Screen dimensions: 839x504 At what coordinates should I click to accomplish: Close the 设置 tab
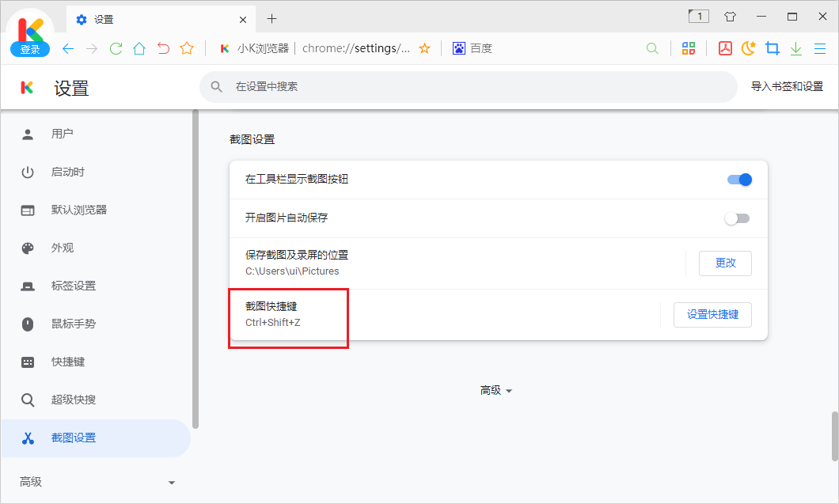click(x=243, y=20)
